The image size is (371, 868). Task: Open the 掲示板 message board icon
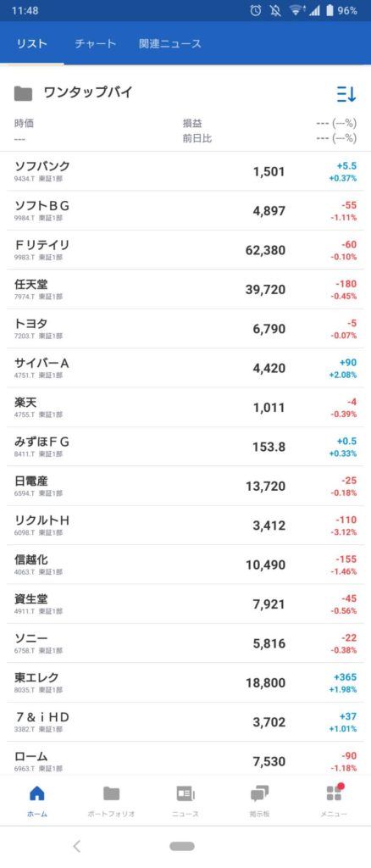coord(259,794)
